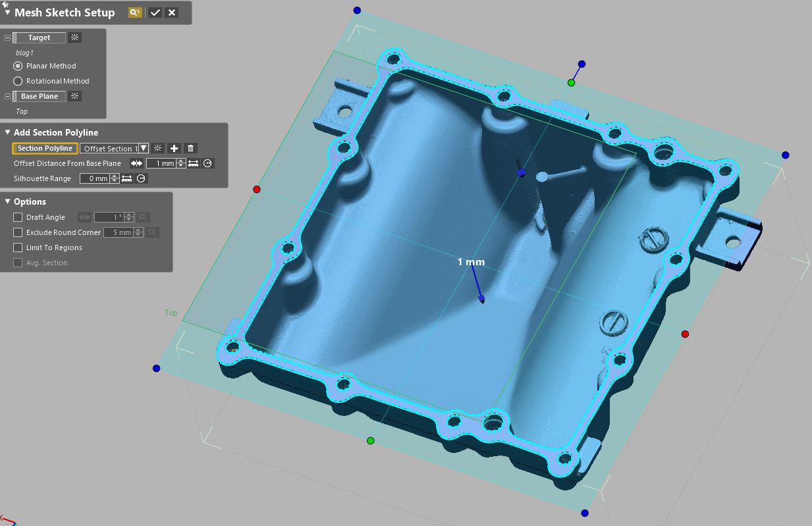This screenshot has width=812, height=526.
Task: Cancel Mesh Sketch Setup with the X icon
Action: (172, 13)
